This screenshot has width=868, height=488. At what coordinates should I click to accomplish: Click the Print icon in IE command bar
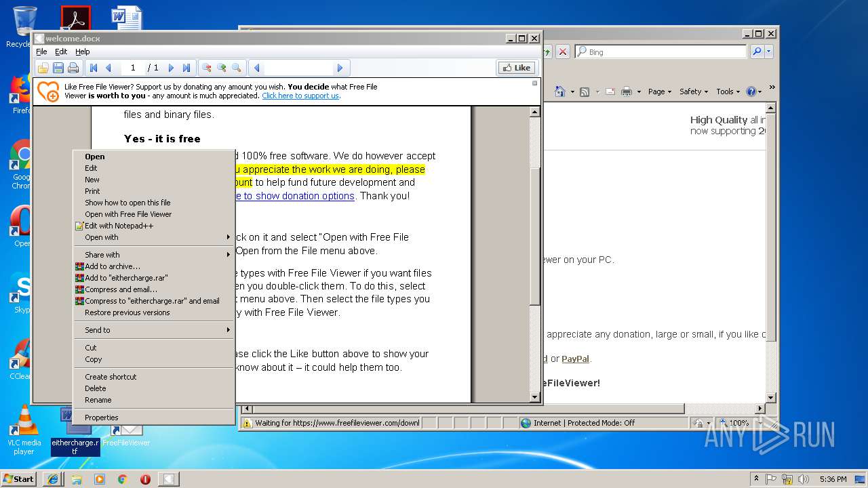[x=627, y=91]
